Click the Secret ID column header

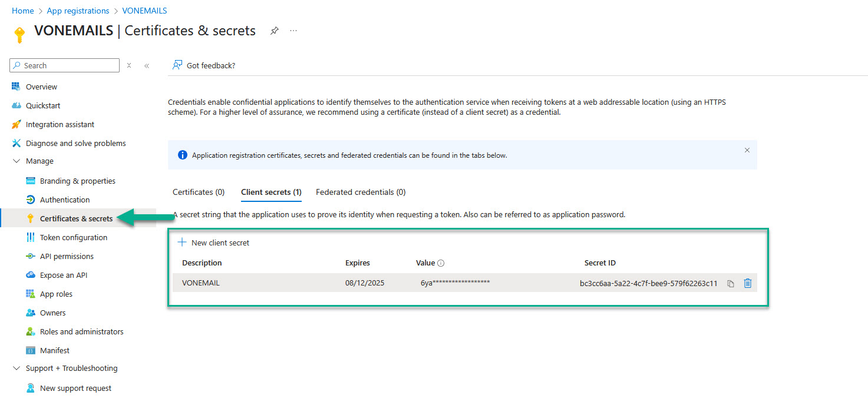coord(600,263)
